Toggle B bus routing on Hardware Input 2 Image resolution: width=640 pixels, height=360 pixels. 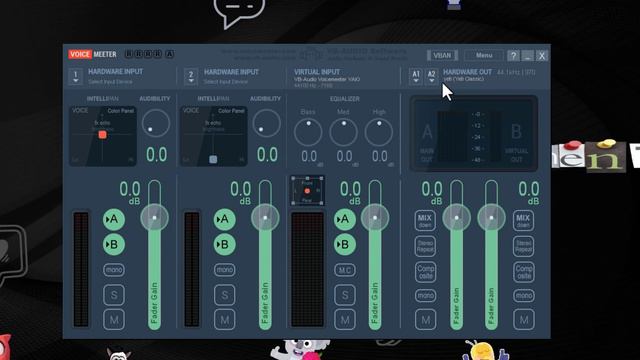coord(224,244)
